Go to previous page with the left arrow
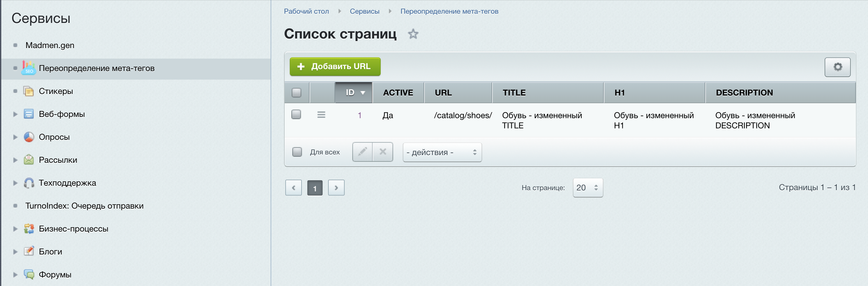Screen dimensions: 868x286 tap(293, 188)
